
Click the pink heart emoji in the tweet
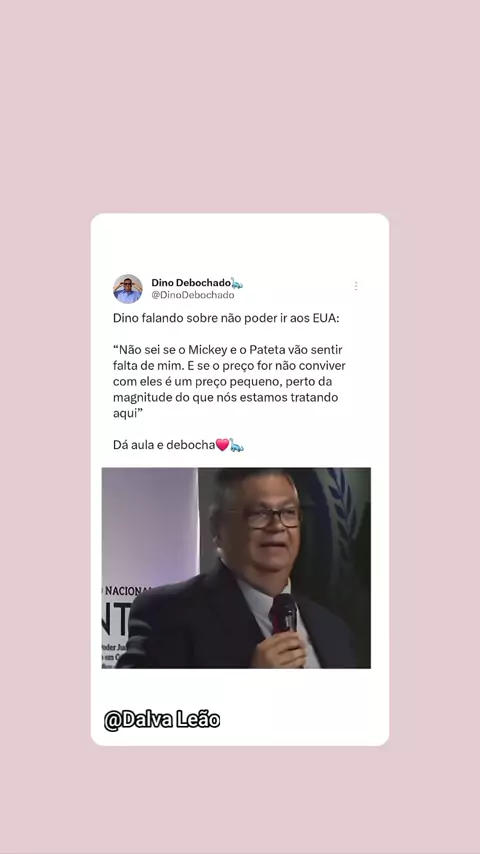click(x=222, y=445)
